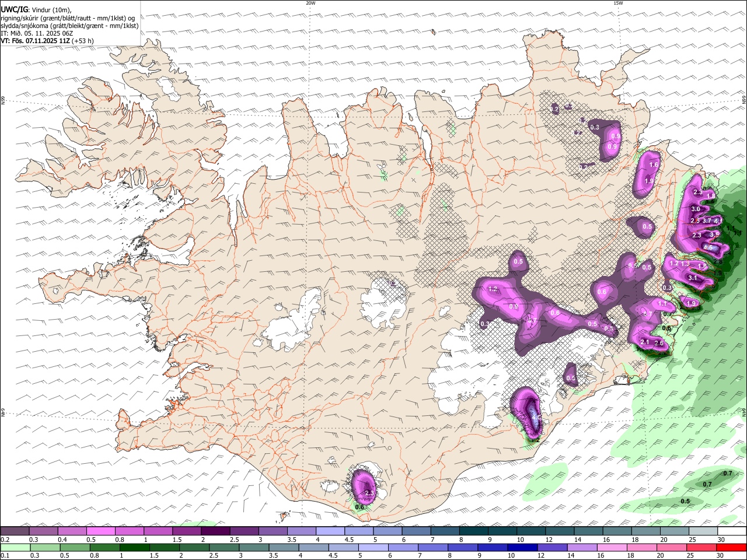Viewport: 747px width, 560px height.
Task: Click the 3.7 precipitation value on east coast
Action: 707,220
